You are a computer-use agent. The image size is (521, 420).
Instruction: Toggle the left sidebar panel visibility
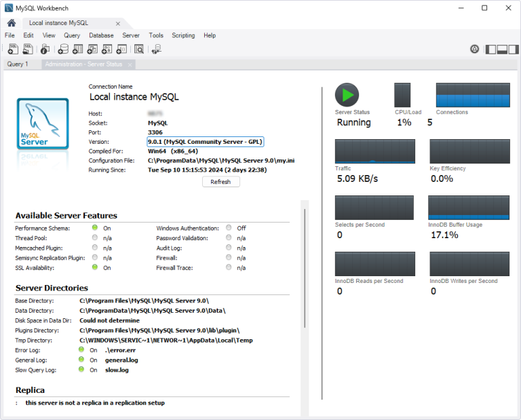click(490, 49)
